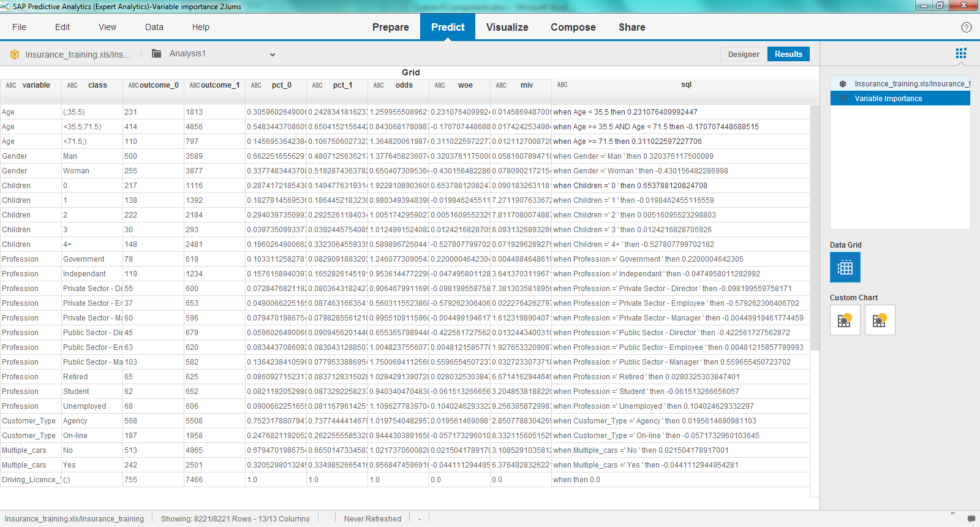980x527 pixels.
Task: Open the File menu
Action: click(19, 27)
